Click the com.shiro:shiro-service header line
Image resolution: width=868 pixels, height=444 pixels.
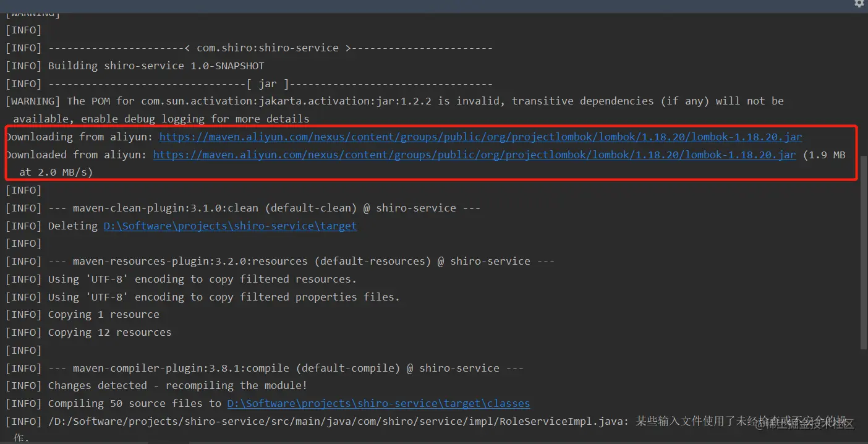point(267,48)
